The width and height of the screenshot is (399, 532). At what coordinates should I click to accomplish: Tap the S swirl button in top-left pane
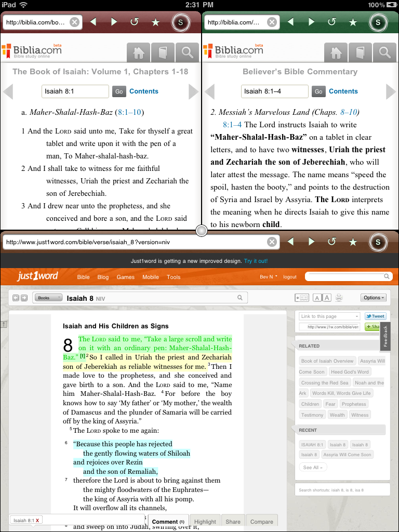point(181,22)
